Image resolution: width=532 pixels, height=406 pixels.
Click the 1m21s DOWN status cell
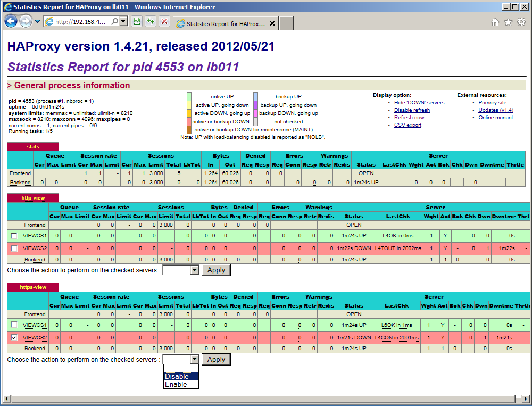[x=354, y=338]
